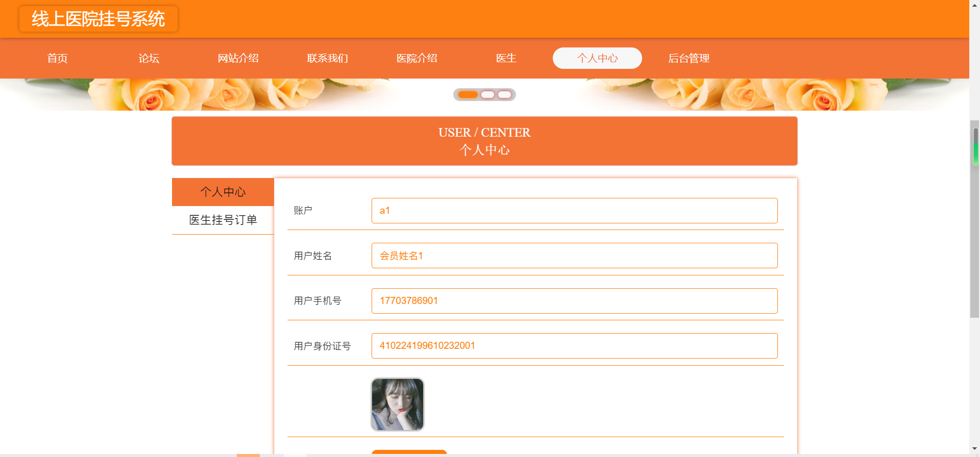Image resolution: width=980 pixels, height=457 pixels.
Task: Click the scrollbar down arrow
Action: point(975,449)
